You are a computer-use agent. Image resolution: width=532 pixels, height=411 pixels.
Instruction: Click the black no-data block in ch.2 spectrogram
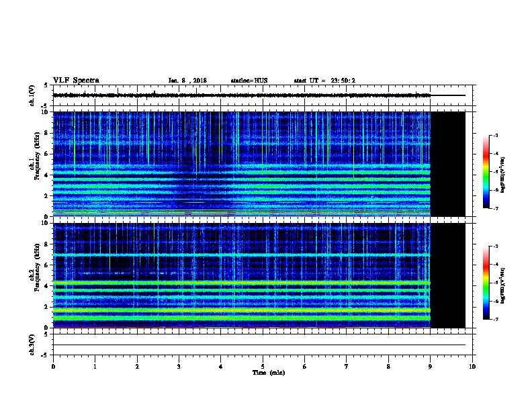(448, 275)
